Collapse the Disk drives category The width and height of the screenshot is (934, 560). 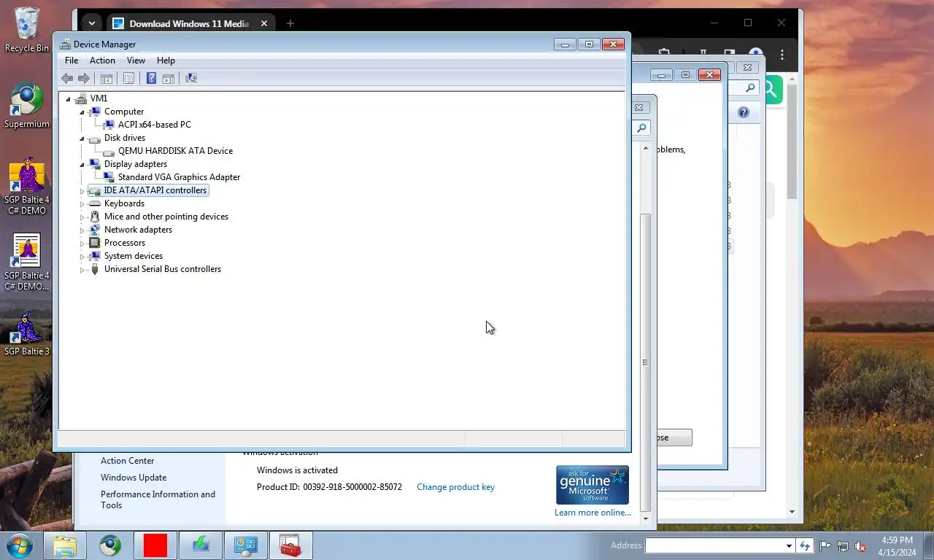point(82,138)
